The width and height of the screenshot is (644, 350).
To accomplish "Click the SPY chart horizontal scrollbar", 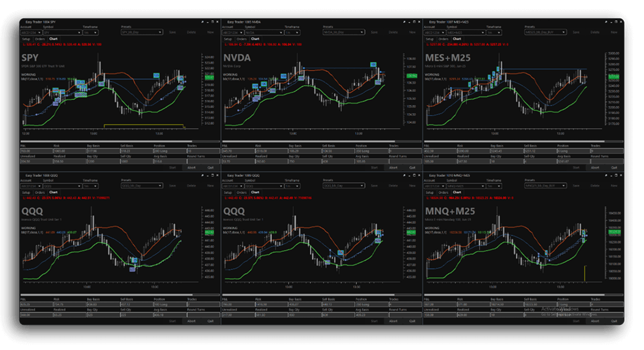I will point(106,142).
